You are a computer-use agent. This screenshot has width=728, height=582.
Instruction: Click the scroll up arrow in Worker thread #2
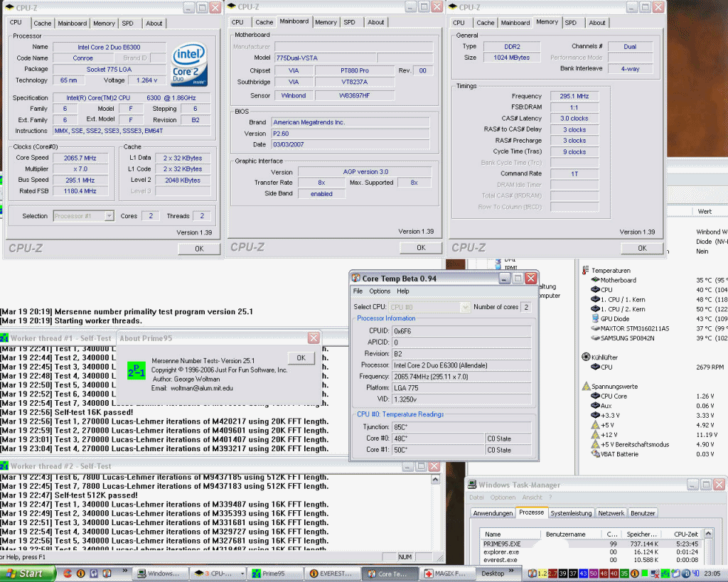click(x=436, y=480)
